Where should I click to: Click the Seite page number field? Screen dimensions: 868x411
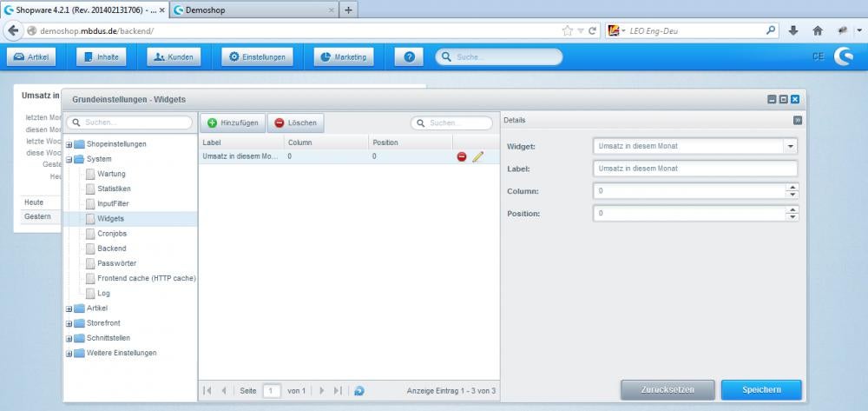click(272, 390)
